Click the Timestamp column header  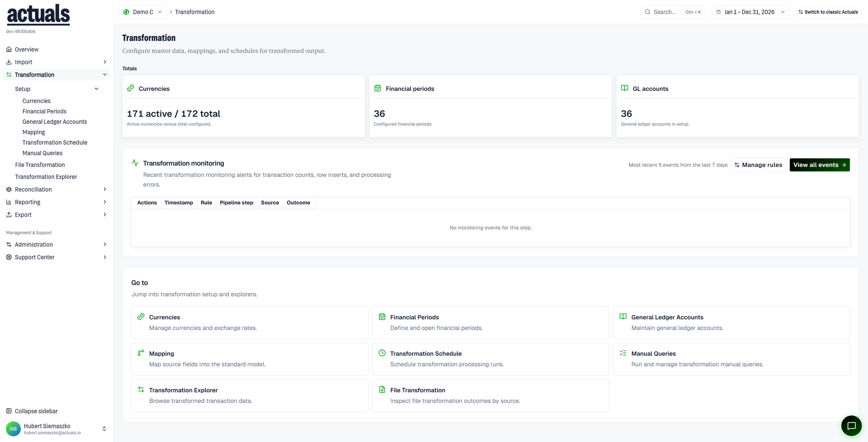click(x=179, y=203)
